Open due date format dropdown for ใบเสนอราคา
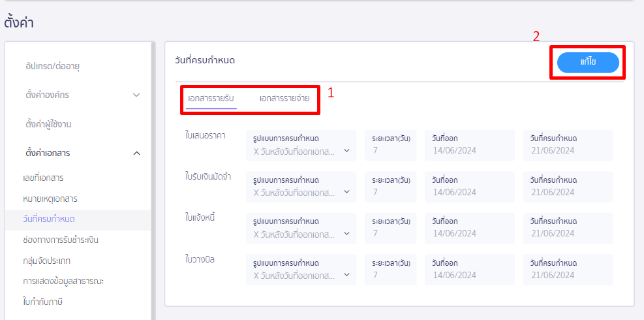 click(301, 145)
